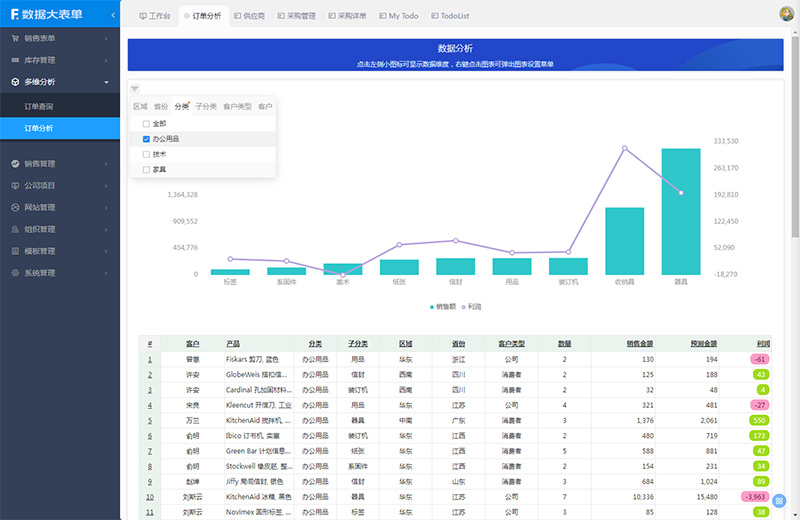Click the 550 profit badge

click(759, 420)
